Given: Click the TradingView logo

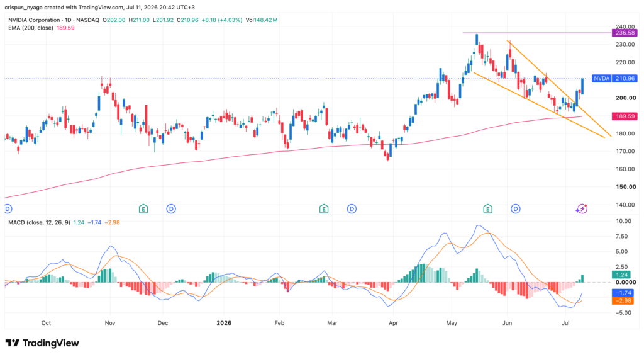Looking at the screenshot, I should coord(42,343).
